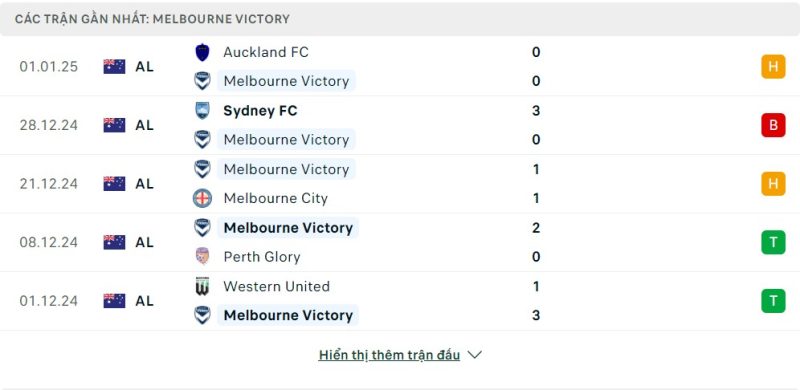800x390 pixels.
Task: Click the Western United club logo
Action: [203, 286]
